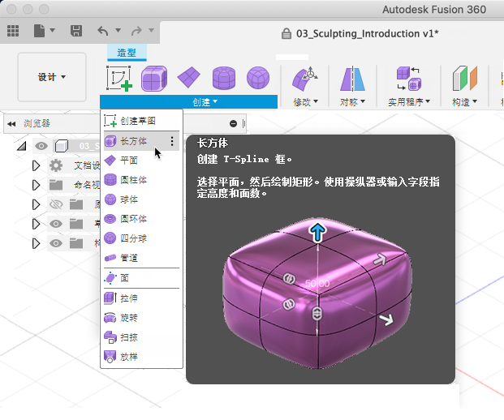Viewport: 504px width, 420px height.
Task: Choose 四分球 from the create menu
Action: click(x=141, y=238)
